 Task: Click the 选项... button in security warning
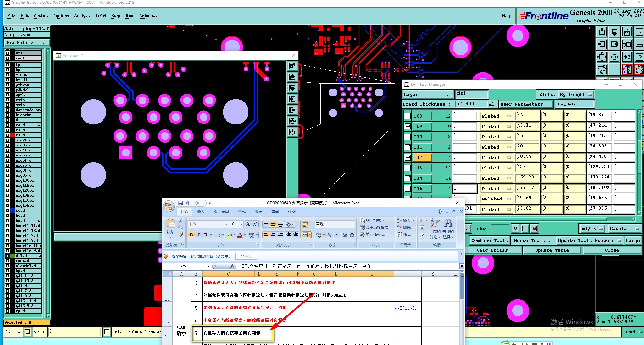click(246, 256)
